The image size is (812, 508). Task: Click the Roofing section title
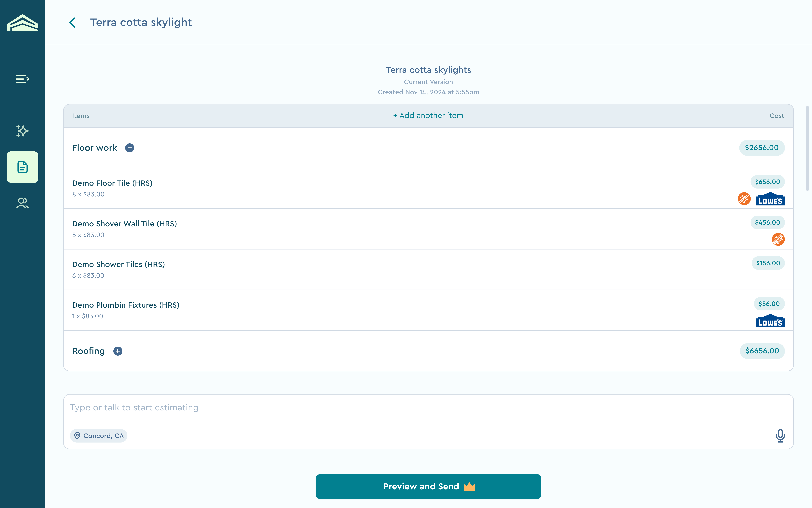click(89, 351)
